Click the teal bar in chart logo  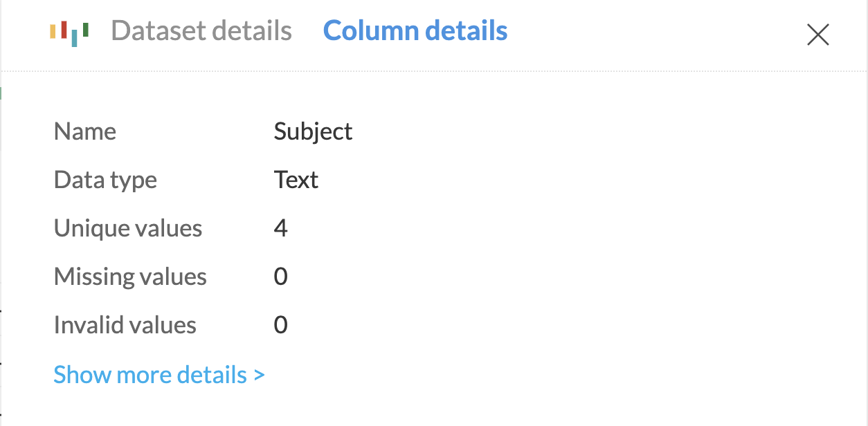74,37
